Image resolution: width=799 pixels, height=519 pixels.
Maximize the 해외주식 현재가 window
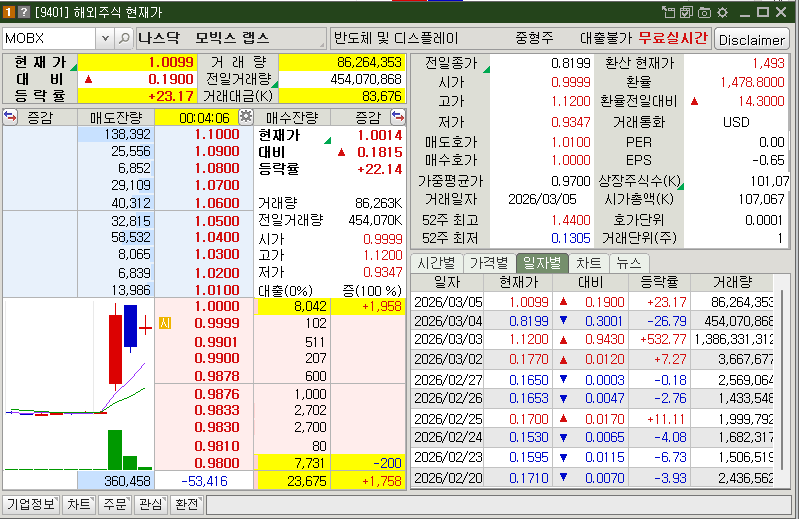[x=763, y=12]
